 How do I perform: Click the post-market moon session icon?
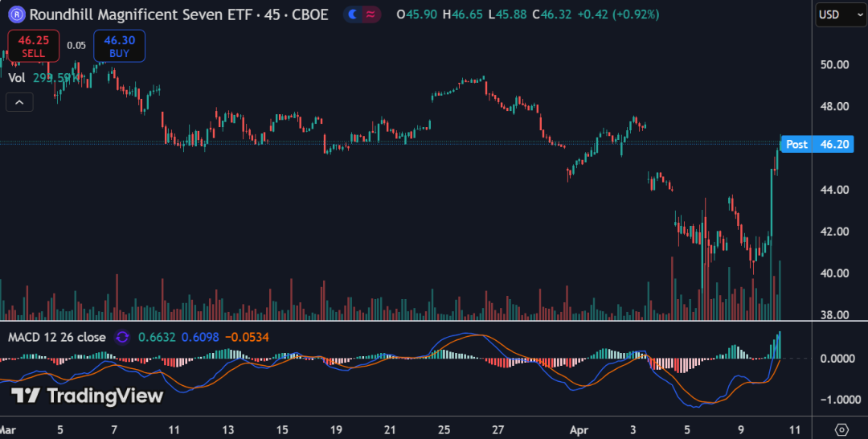pyautogui.click(x=353, y=14)
